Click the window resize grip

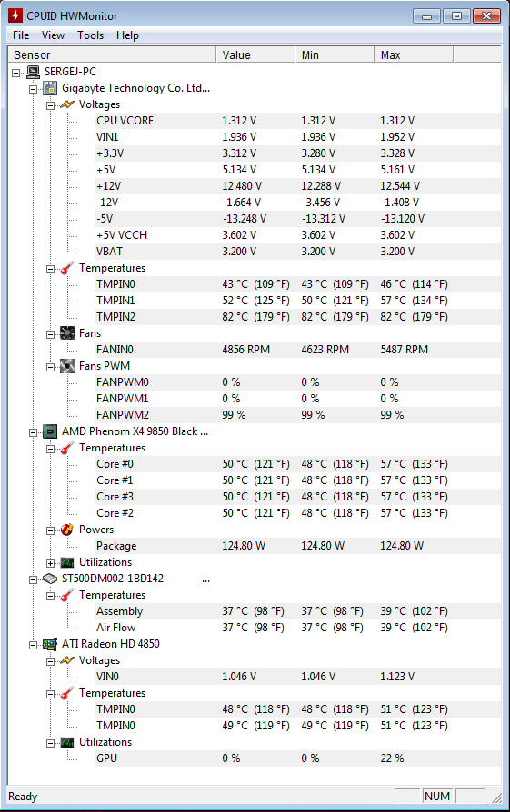coord(496,797)
